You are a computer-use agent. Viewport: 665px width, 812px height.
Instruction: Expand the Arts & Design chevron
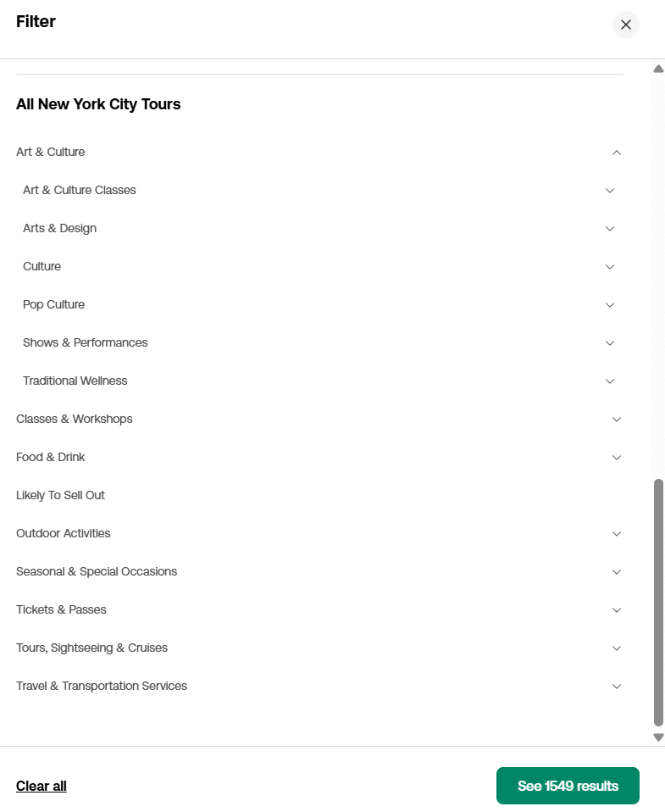pos(610,228)
